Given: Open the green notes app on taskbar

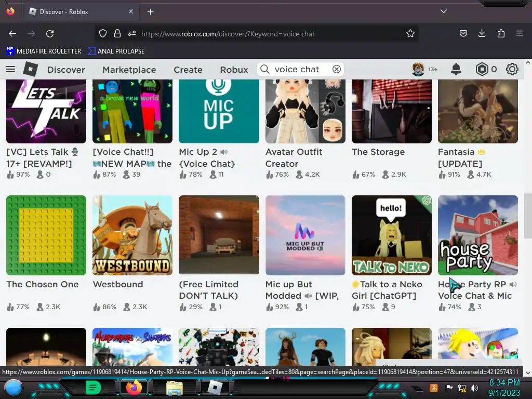Looking at the screenshot, I should [x=94, y=388].
